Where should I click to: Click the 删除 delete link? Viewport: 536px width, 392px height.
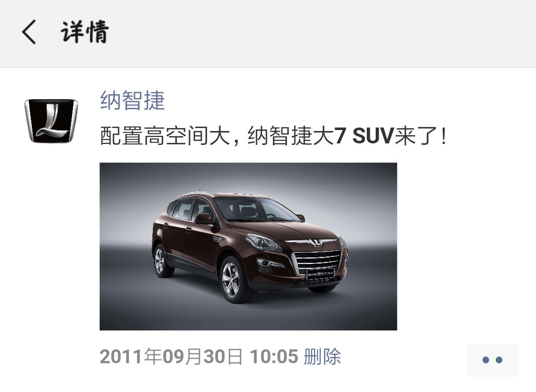pos(322,356)
